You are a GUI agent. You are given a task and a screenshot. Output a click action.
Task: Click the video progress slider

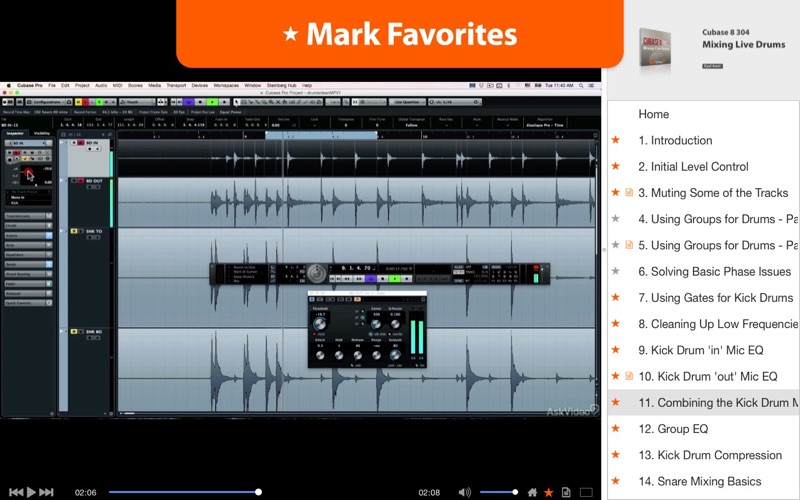[185, 492]
